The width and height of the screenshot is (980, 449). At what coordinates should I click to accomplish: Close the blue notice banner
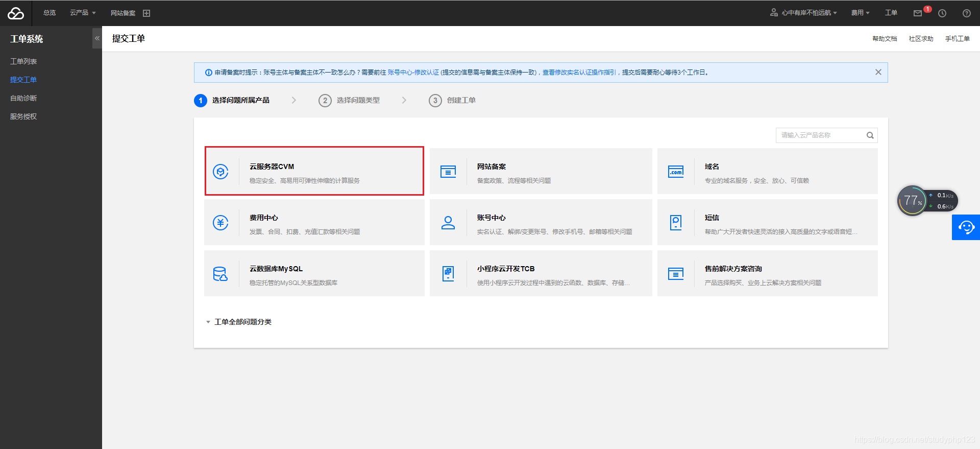click(878, 72)
